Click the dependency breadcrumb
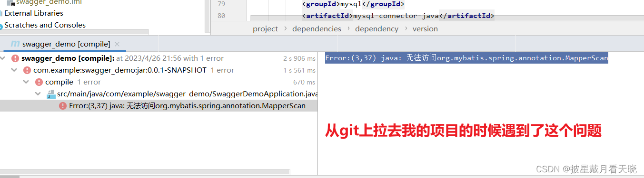This screenshot has width=644, height=178. [376, 28]
